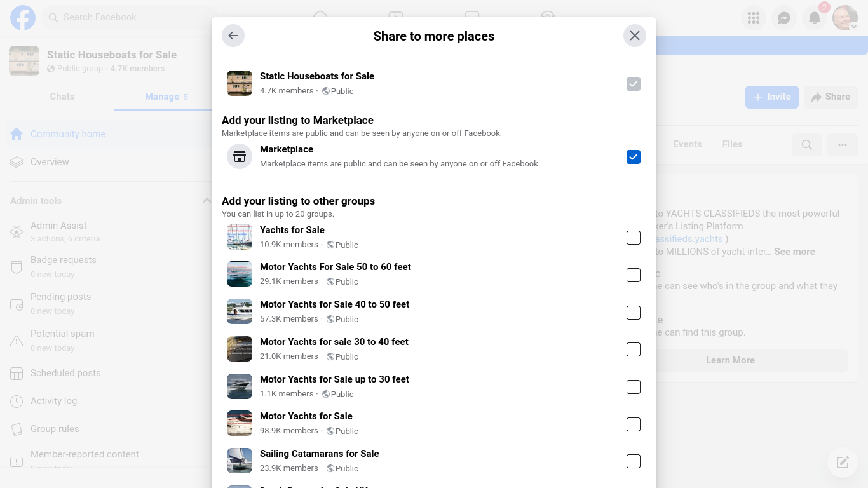Open the account dropdown arrow on avatar
868x488 pixels.
[x=854, y=27]
